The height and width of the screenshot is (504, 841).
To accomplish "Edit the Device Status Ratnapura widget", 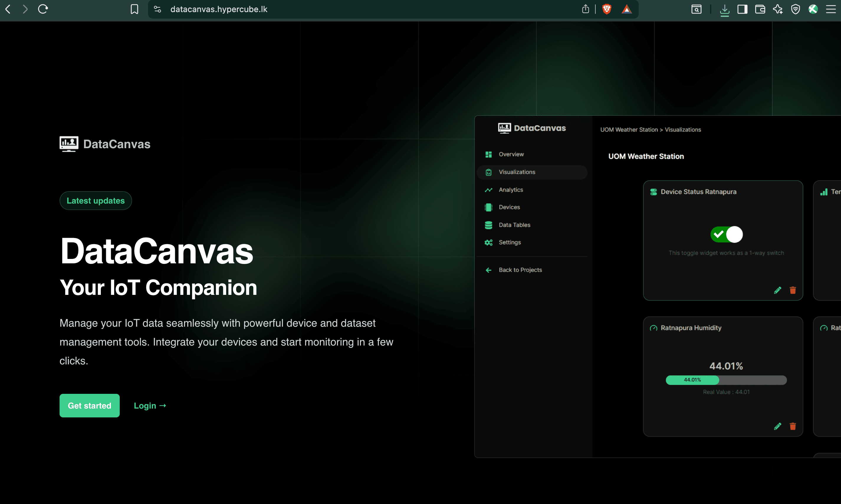I will click(778, 290).
